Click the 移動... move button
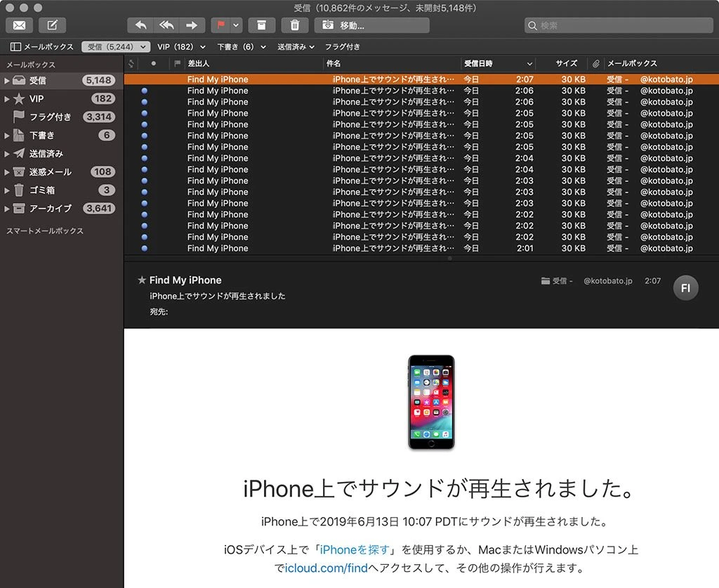Image resolution: width=719 pixels, height=588 pixels. (x=371, y=25)
